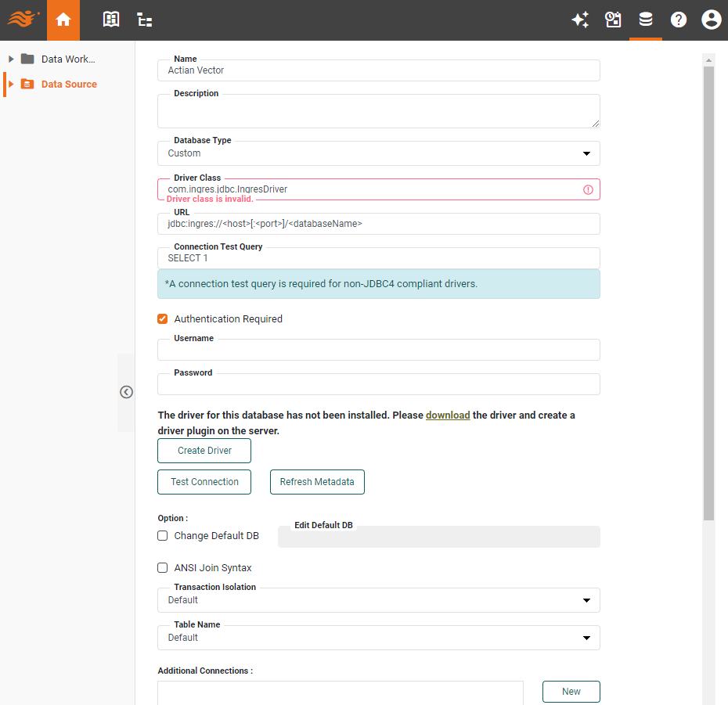The height and width of the screenshot is (705, 728).
Task: Enable the Change Default DB option
Action: [x=162, y=535]
